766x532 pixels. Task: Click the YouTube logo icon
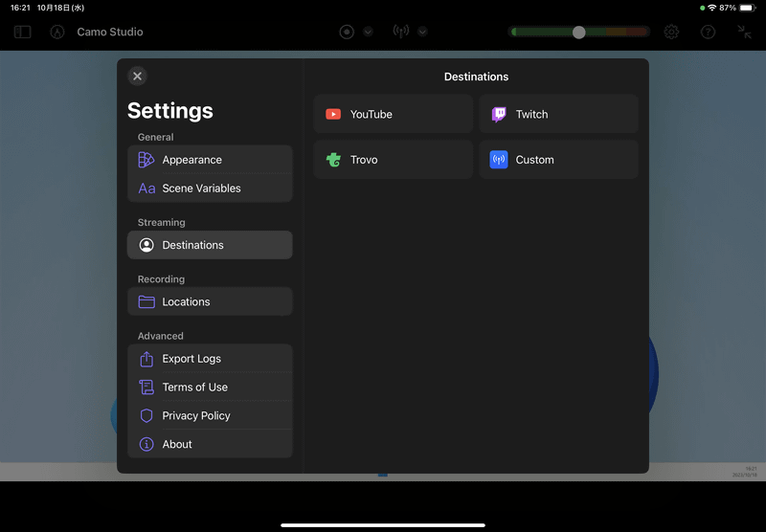tap(333, 114)
